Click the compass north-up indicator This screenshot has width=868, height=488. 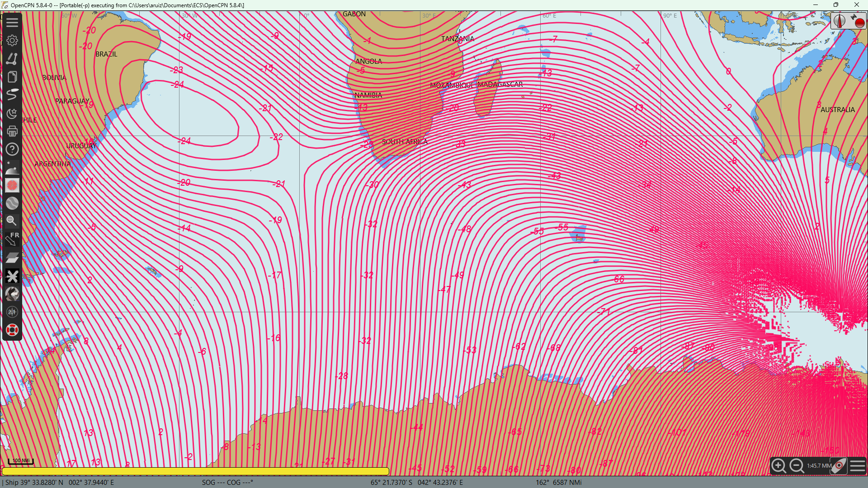tap(840, 21)
